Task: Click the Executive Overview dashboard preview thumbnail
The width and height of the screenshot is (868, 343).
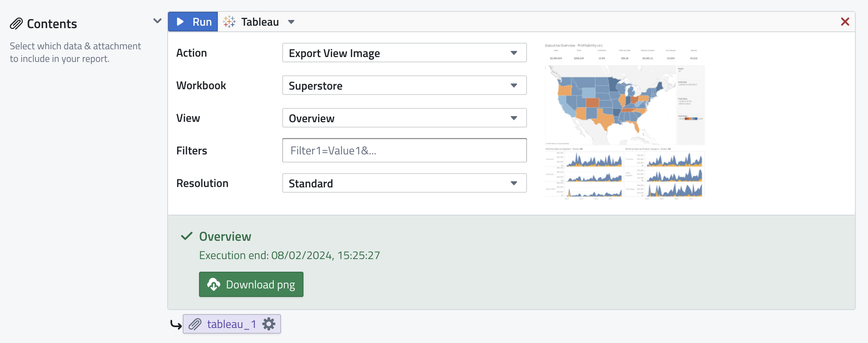Action: pos(624,121)
